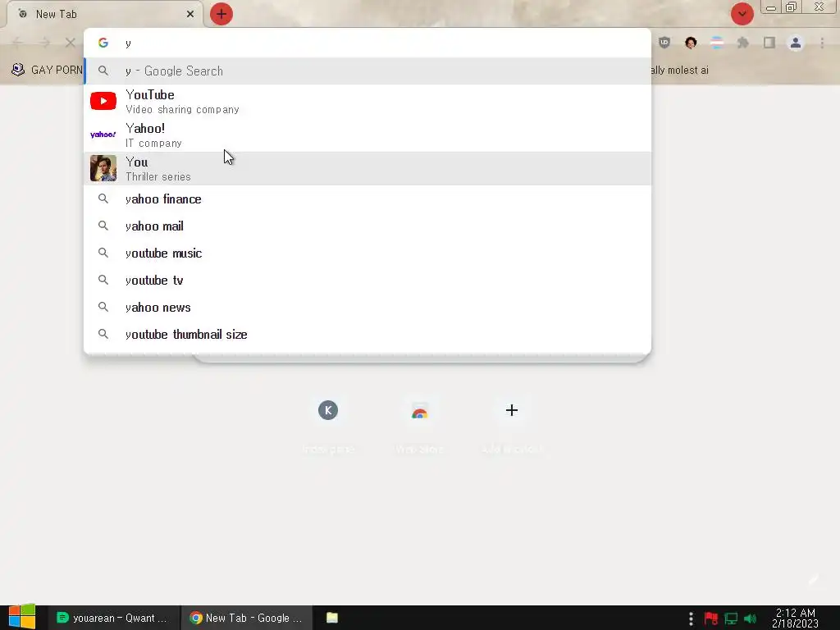Choose the 'yahoo mail' search suggestion
Screen dimensions: 840x630
click(x=367, y=226)
